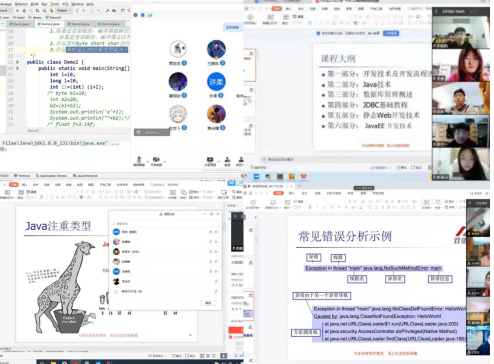
Task: Click blue button in WPS notification bar
Action: coord(391,33)
